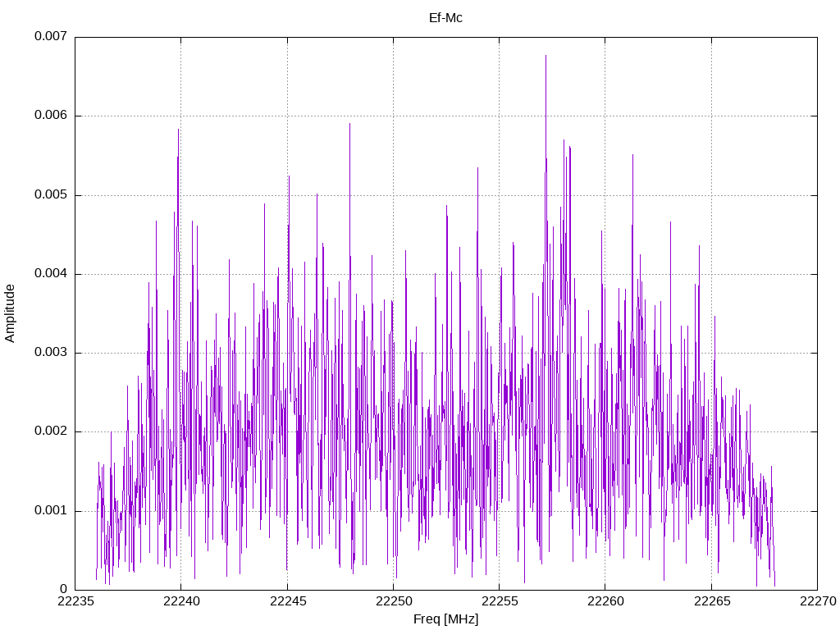Click the y-axis tick label 0
The image size is (840, 630).
click(64, 589)
